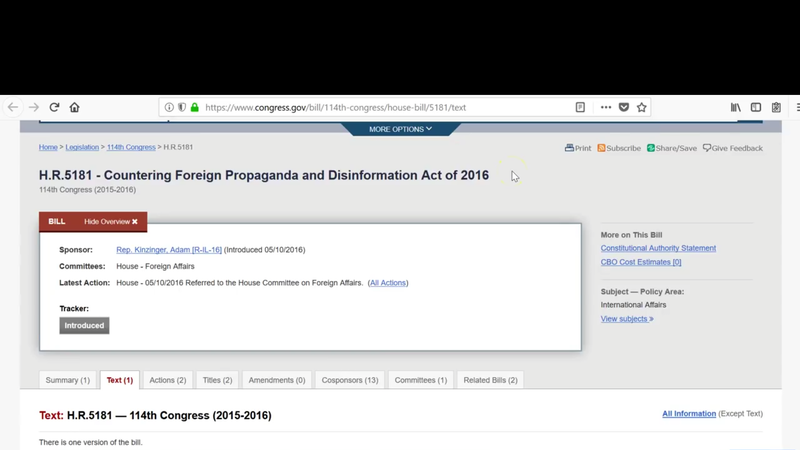The width and height of the screenshot is (800, 450).
Task: Hide Overview of the bill
Action: [110, 221]
